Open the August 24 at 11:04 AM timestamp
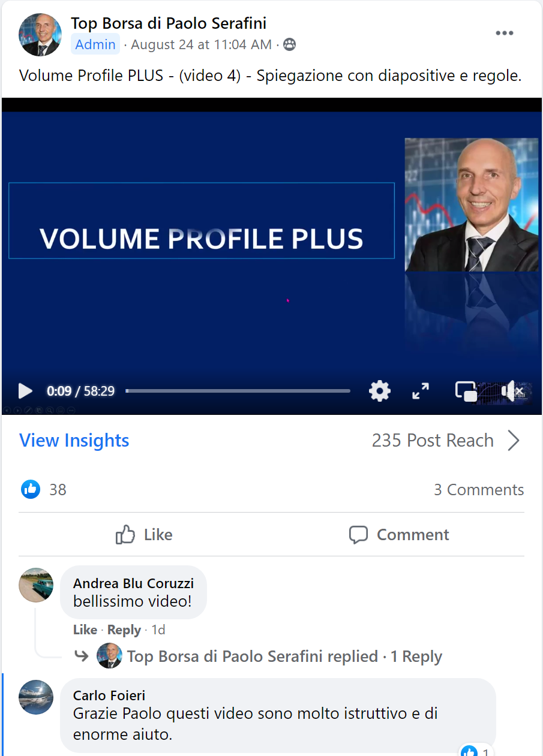 pos(202,44)
